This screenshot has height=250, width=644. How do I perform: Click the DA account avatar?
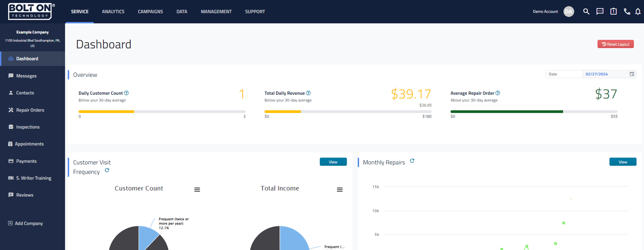click(x=569, y=12)
